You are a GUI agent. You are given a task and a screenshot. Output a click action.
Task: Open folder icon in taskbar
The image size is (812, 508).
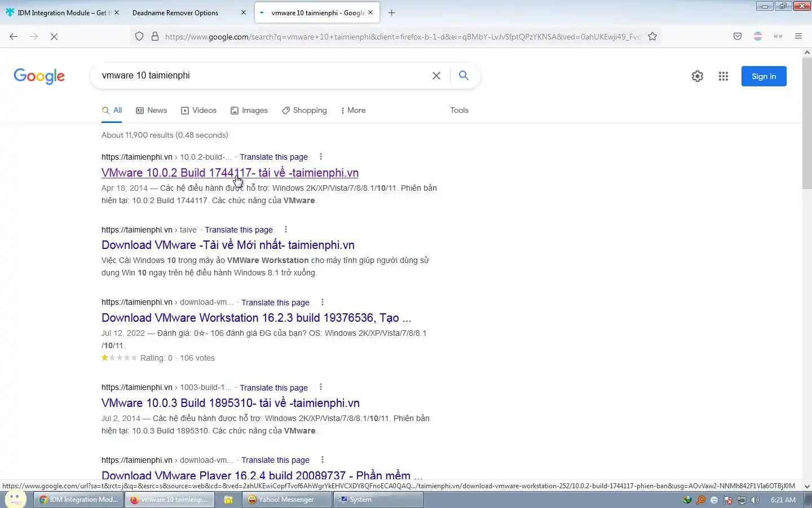(228, 500)
